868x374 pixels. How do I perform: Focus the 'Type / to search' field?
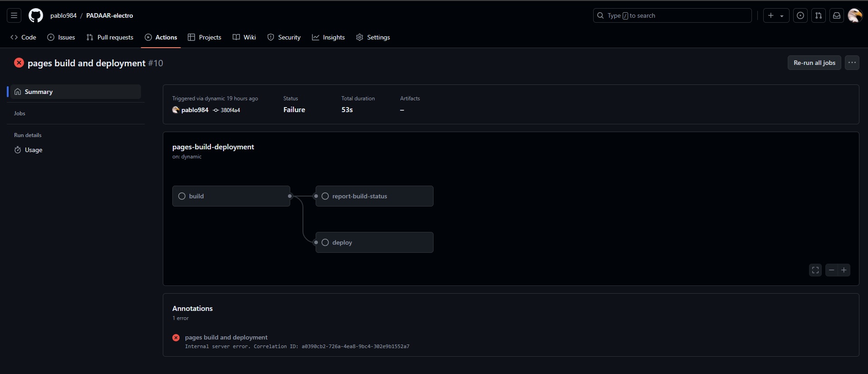pyautogui.click(x=672, y=15)
